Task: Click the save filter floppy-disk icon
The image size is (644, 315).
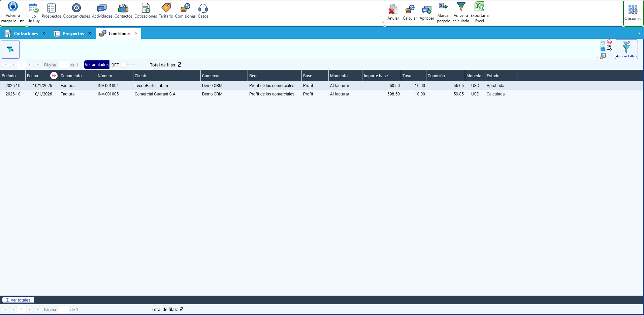Action: click(x=603, y=49)
